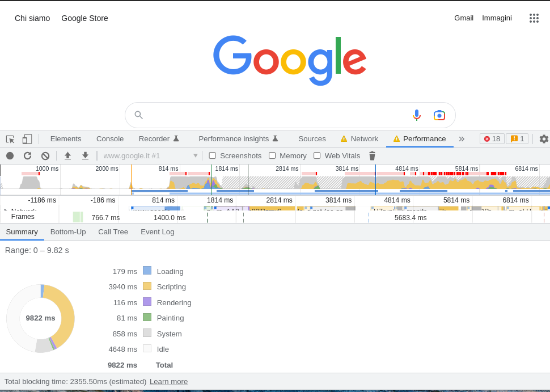Reload page and start profiling
The image size is (550, 392).
27,156
